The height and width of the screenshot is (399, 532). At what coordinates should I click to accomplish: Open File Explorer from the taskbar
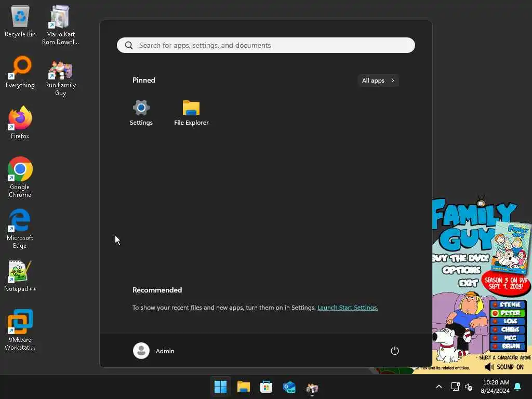243,387
